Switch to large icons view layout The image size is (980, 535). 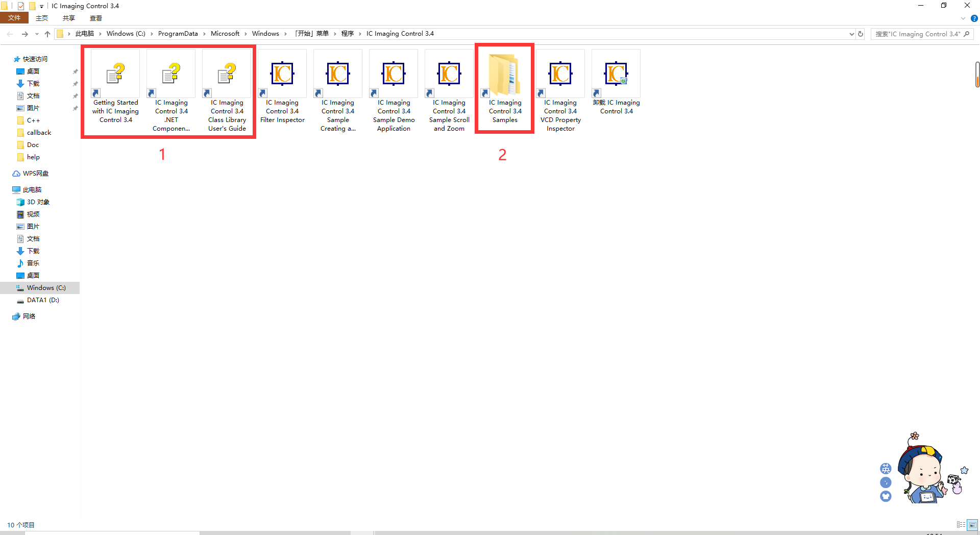(973, 525)
